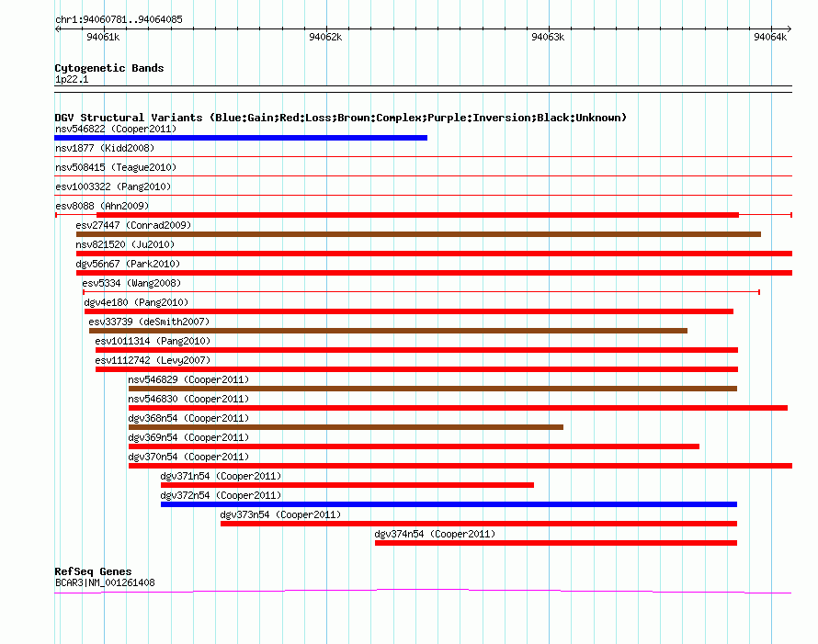This screenshot has height=644, width=818.
Task: Select the nsv508415 (Teague2010) variant label
Action: click(x=116, y=167)
